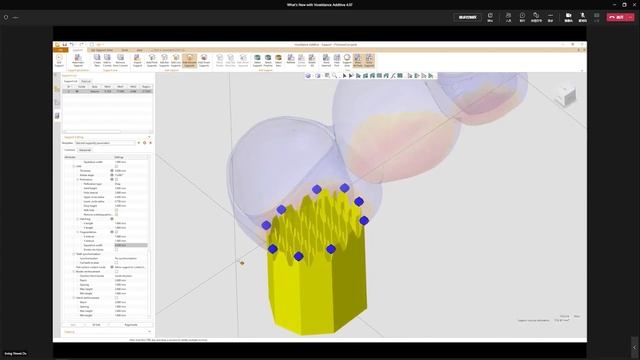Collapse the Hatch reinforcement tree group

tap(74, 298)
